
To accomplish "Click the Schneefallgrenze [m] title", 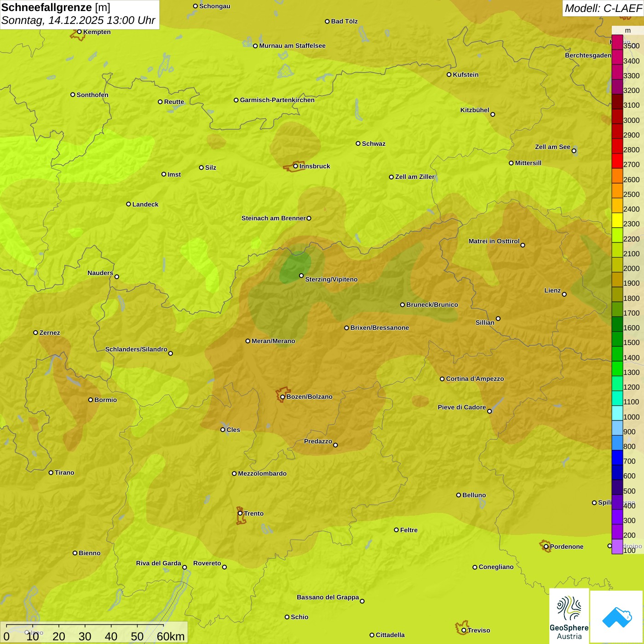I will 56,7.
